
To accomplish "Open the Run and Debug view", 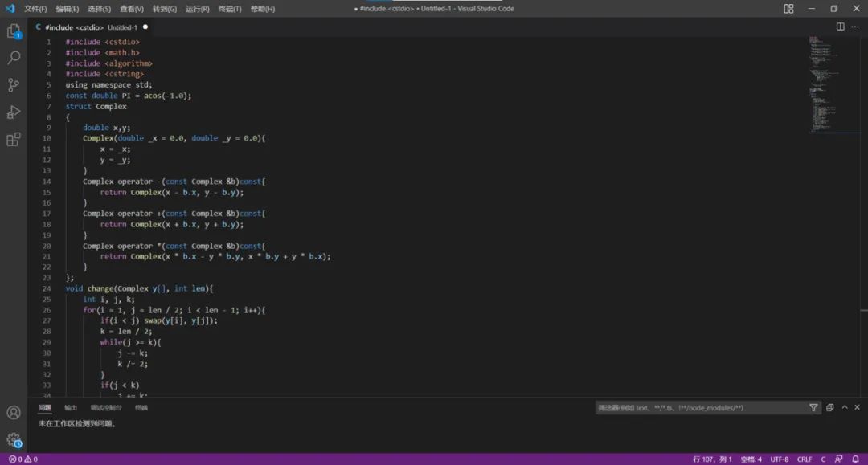I will 14,112.
